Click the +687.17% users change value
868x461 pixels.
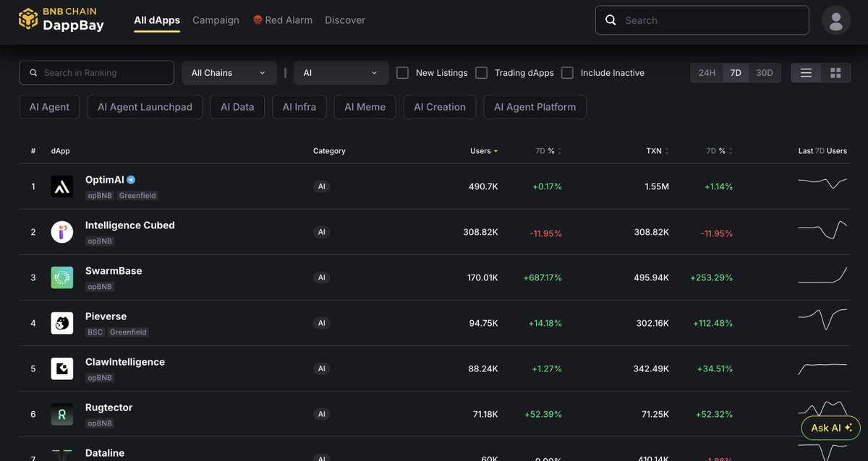pyautogui.click(x=542, y=277)
